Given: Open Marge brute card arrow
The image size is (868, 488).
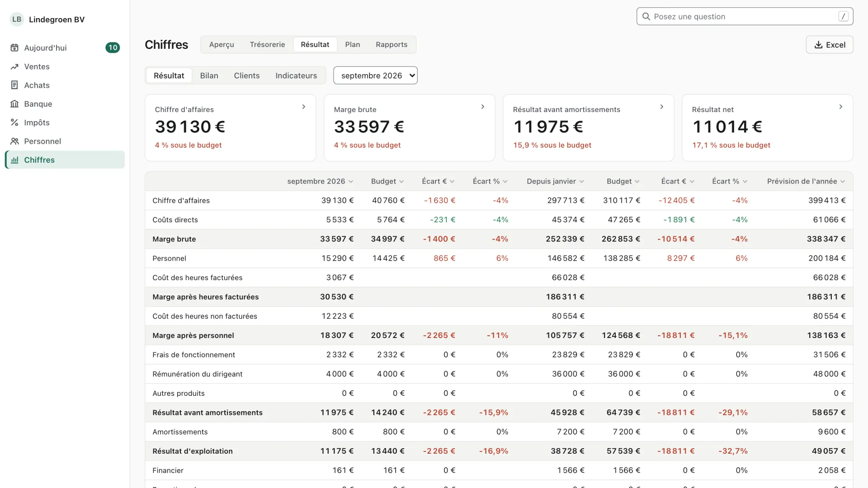Looking at the screenshot, I should point(483,107).
